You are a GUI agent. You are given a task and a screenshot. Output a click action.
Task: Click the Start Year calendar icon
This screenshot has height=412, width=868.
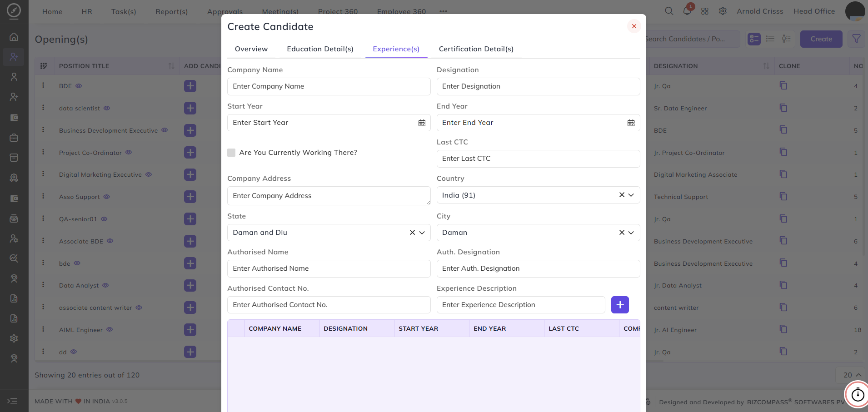coord(422,123)
